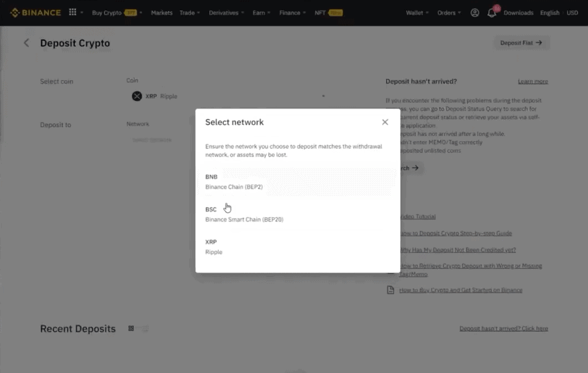Click the Recent Deposits heading

pyautogui.click(x=78, y=328)
